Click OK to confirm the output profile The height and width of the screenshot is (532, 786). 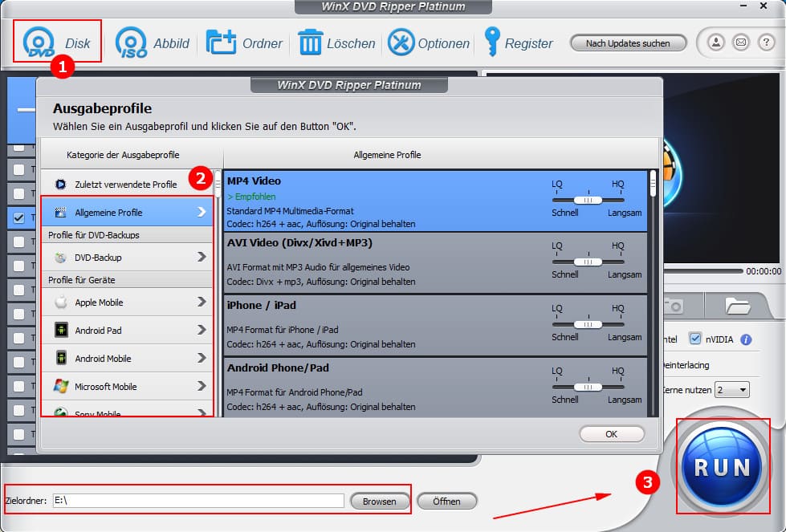[612, 434]
